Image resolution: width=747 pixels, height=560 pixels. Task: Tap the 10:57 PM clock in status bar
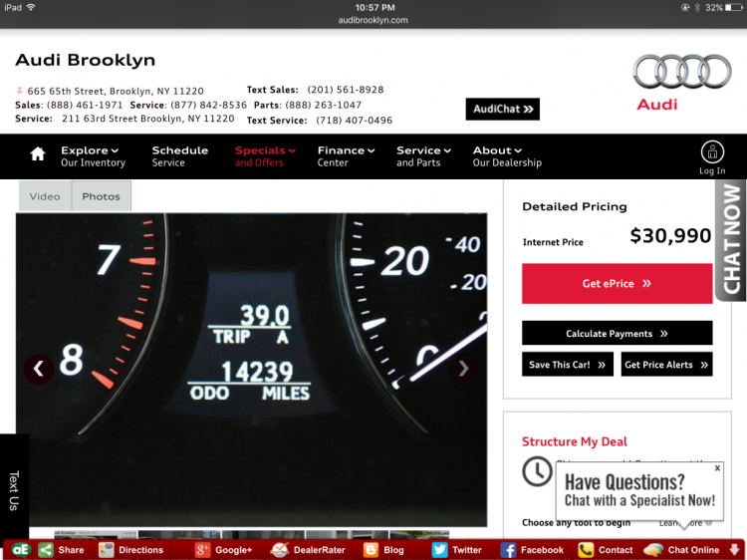pos(374,8)
